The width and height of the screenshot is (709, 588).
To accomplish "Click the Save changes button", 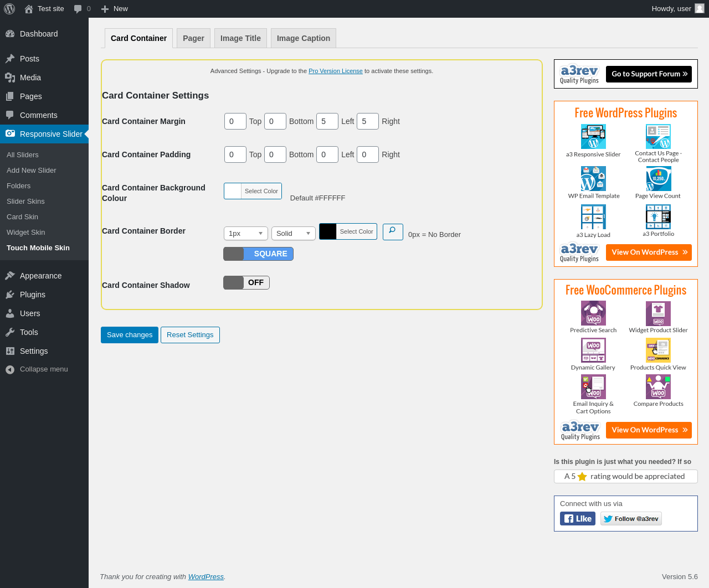I will 130,335.
